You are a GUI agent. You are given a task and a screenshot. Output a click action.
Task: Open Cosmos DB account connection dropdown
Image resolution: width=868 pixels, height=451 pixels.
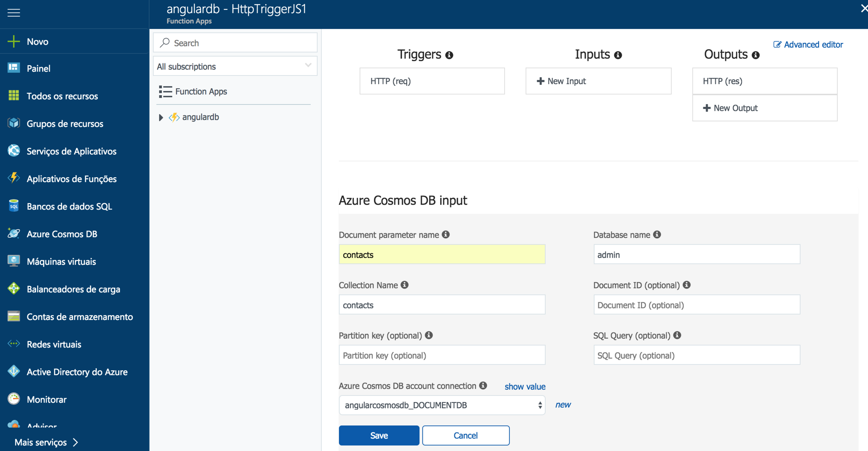[x=442, y=405]
